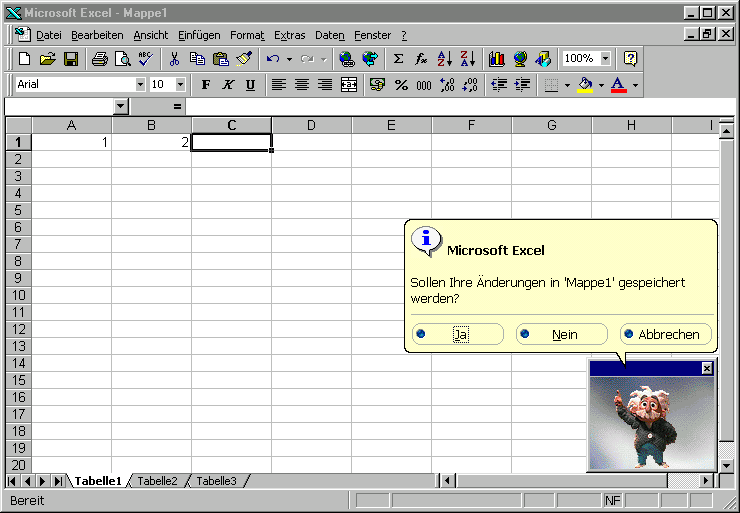Launch the Chart Wizard icon
This screenshot has width=740, height=513.
(496, 59)
